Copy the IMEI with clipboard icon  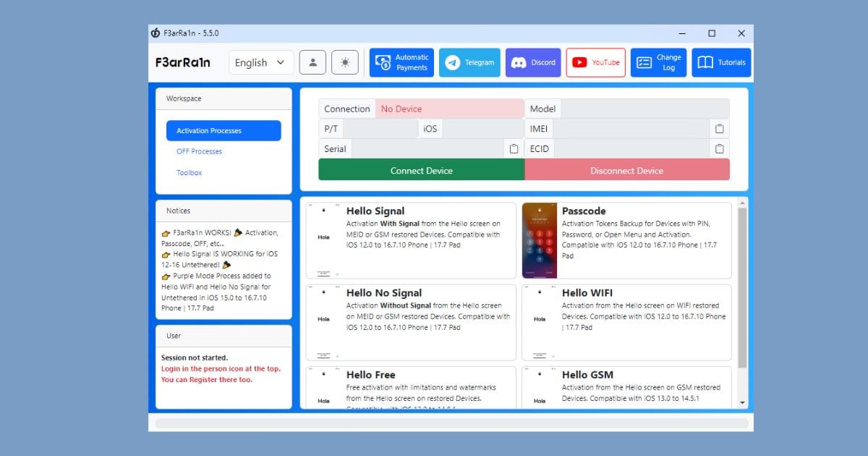point(720,129)
